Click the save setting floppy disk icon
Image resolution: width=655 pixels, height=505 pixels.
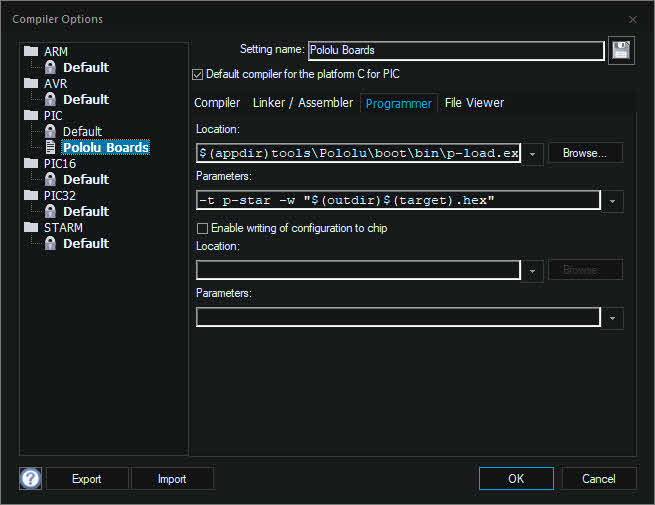pos(621,51)
